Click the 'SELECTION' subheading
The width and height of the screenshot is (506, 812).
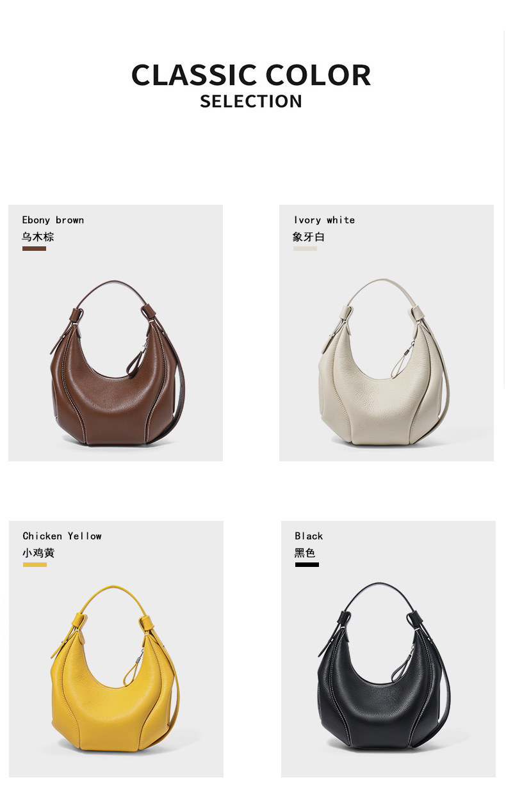click(251, 102)
